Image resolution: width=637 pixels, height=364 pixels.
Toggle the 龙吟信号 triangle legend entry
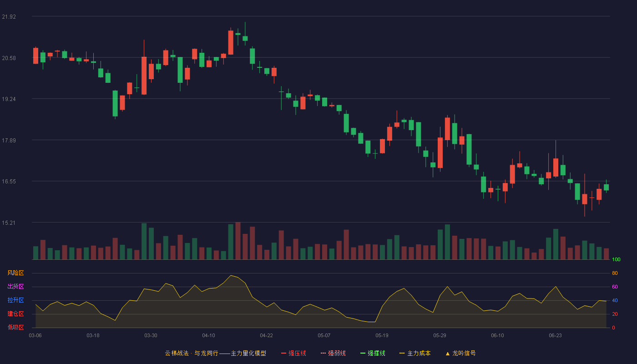coord(460,353)
